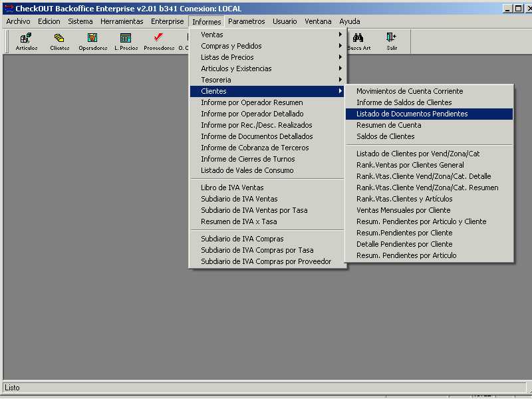Open the Usuario menu

285,21
